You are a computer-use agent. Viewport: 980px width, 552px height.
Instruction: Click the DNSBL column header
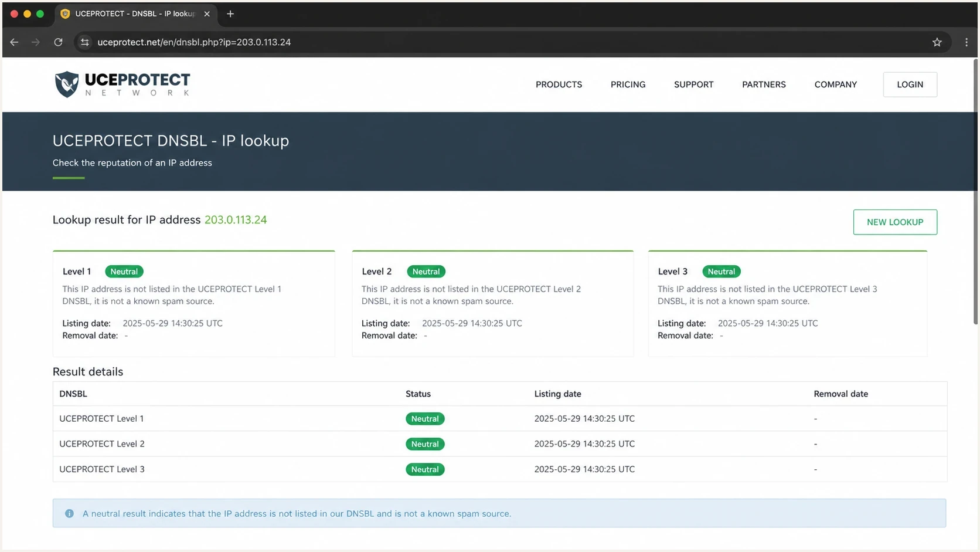point(73,394)
